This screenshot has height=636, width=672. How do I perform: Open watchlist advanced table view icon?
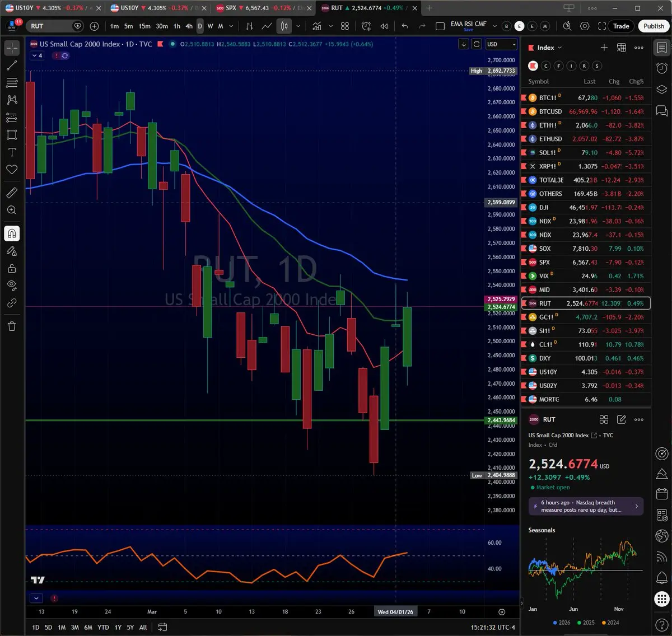[x=622, y=48]
